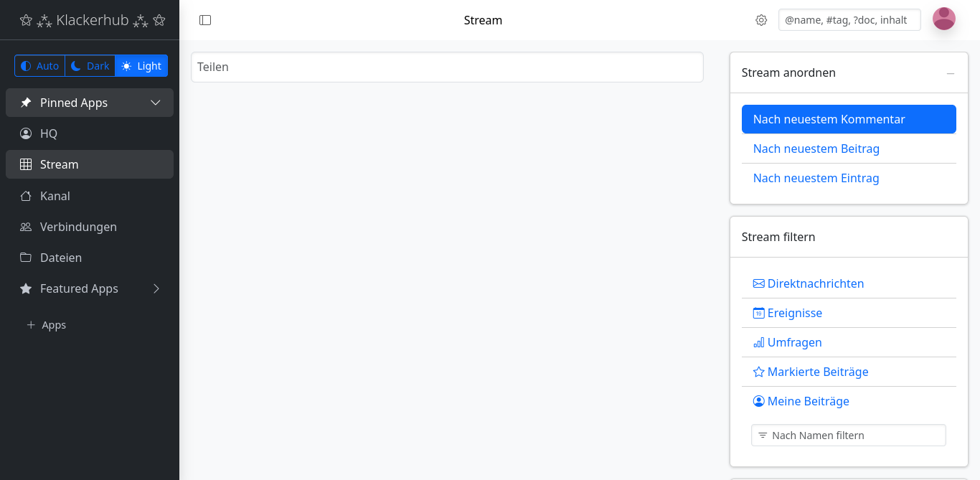Viewport: 980px width, 480px height.
Task: Open the user avatar menu
Action: [944, 19]
